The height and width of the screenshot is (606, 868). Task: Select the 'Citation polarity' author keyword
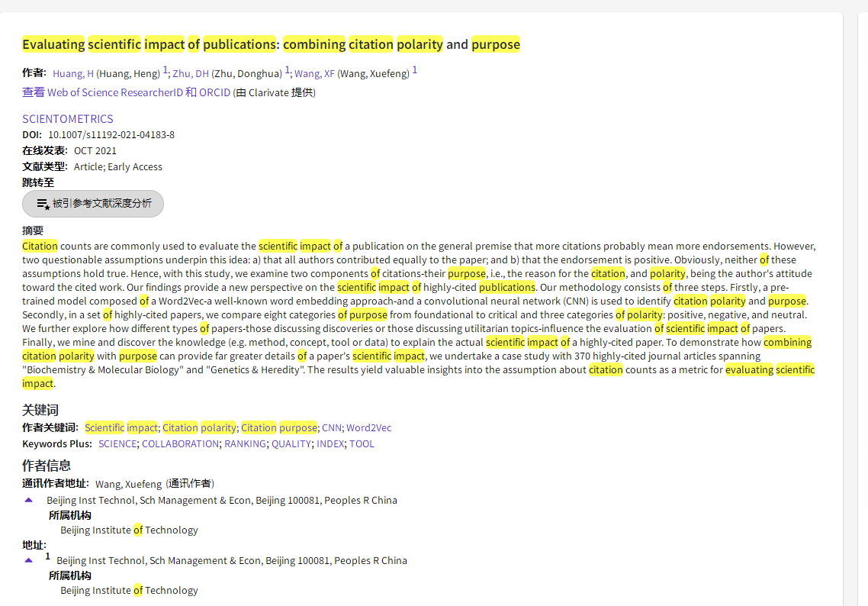[x=199, y=428]
